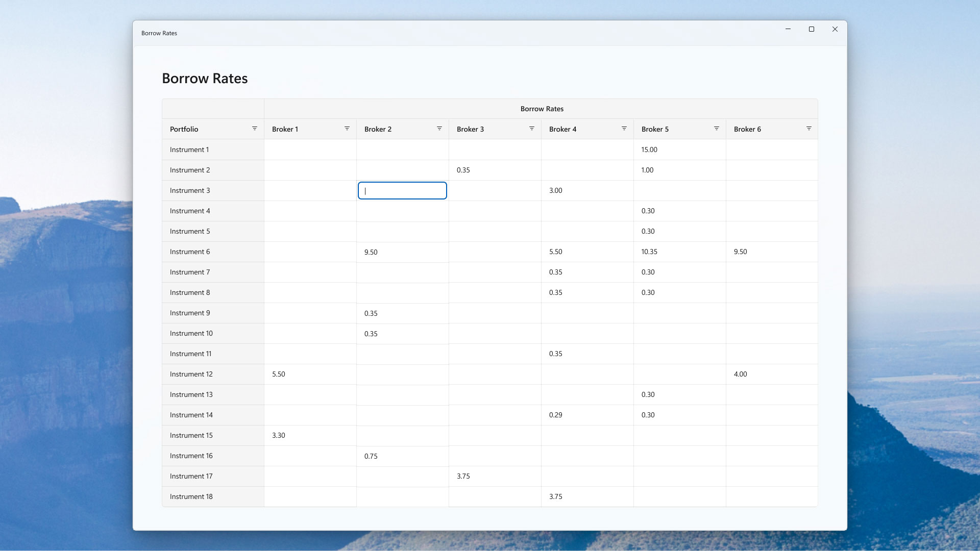Click the 0.35 Broker 3 cell for Instrument 2
The image size is (980, 551).
[494, 170]
